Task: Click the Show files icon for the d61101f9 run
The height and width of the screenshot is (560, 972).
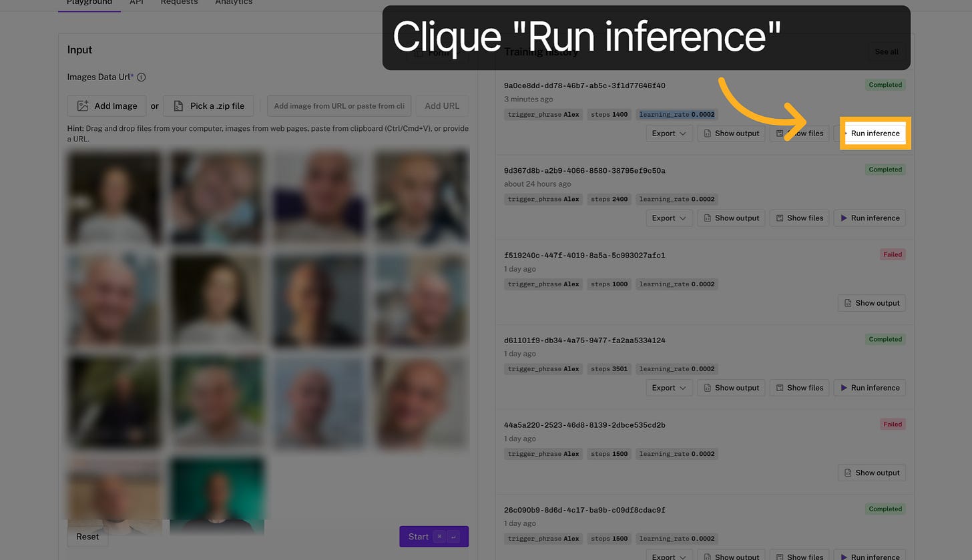Action: point(781,388)
